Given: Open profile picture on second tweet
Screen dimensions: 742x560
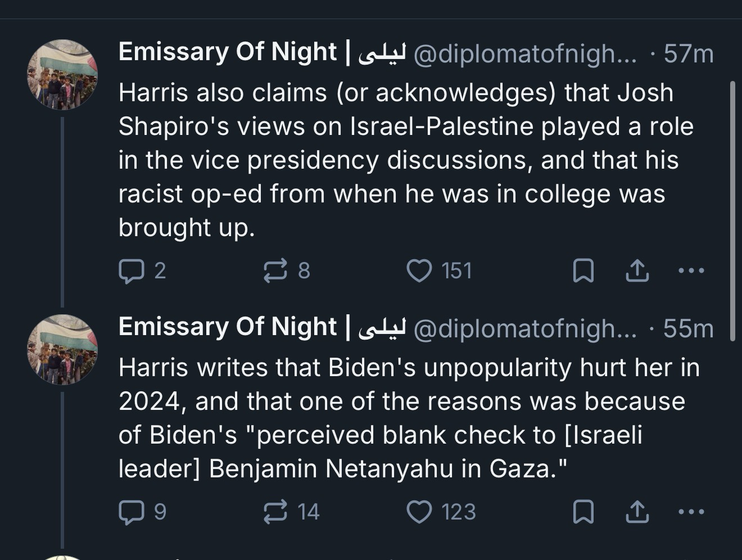Looking at the screenshot, I should click(x=62, y=349).
